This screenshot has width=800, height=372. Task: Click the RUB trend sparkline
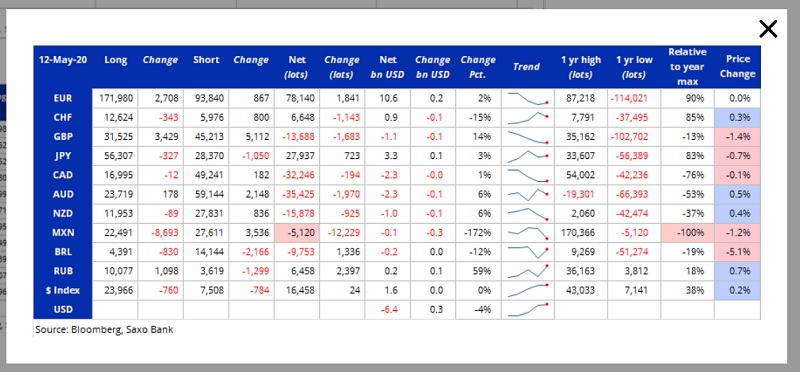point(528,271)
